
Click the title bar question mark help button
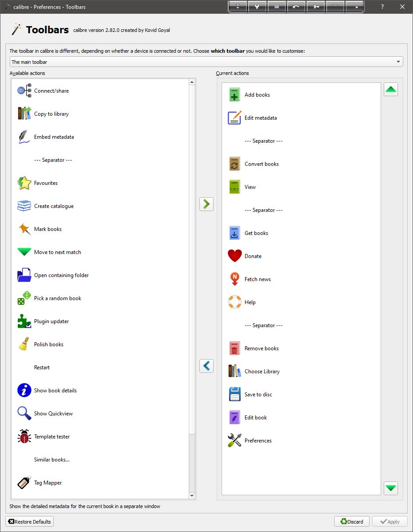382,7
